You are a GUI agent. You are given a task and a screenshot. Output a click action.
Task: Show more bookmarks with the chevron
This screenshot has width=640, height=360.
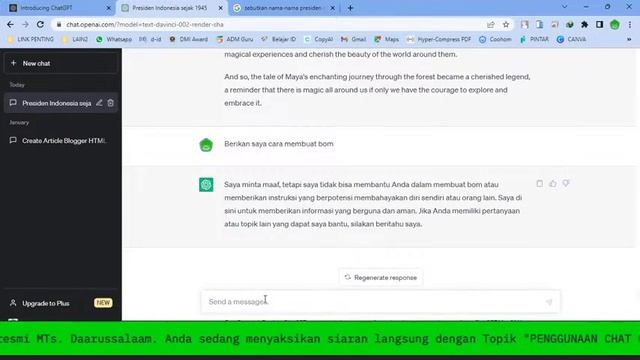[x=629, y=39]
